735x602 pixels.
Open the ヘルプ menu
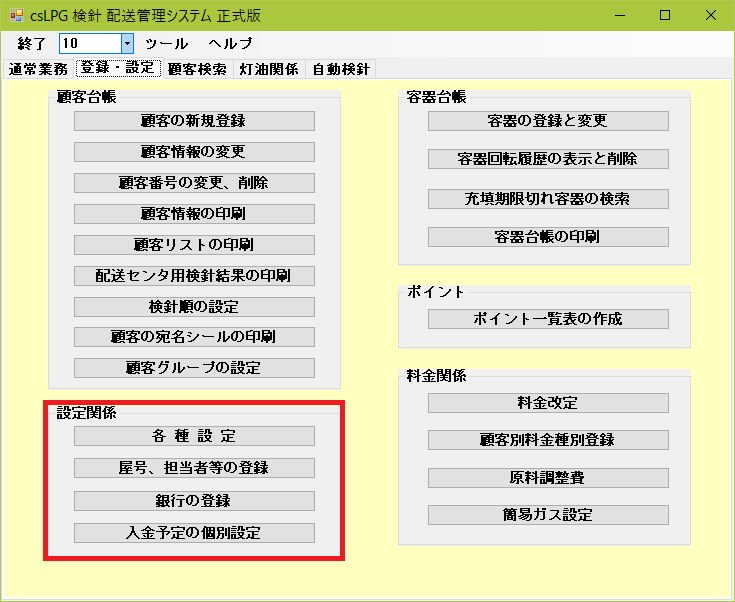[x=231, y=44]
